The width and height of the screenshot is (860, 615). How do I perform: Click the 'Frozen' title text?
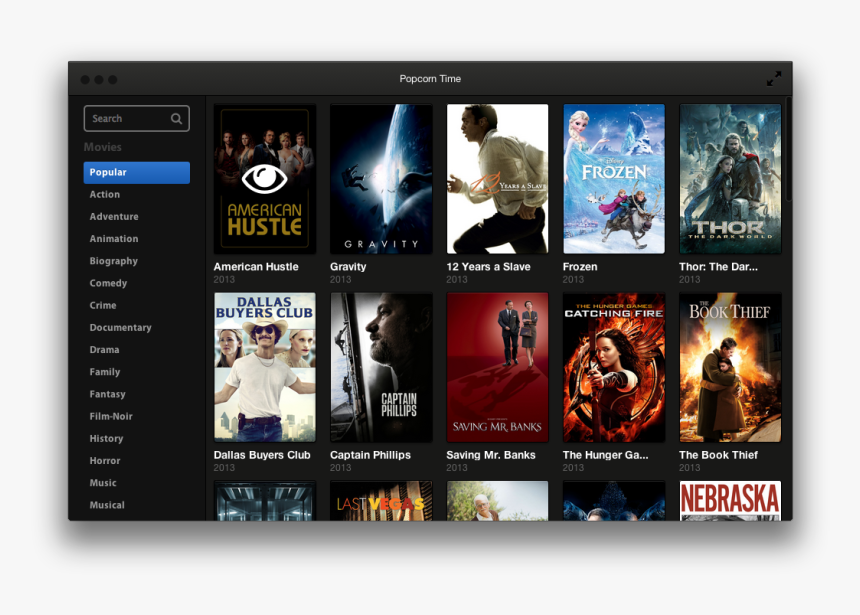coord(580,267)
